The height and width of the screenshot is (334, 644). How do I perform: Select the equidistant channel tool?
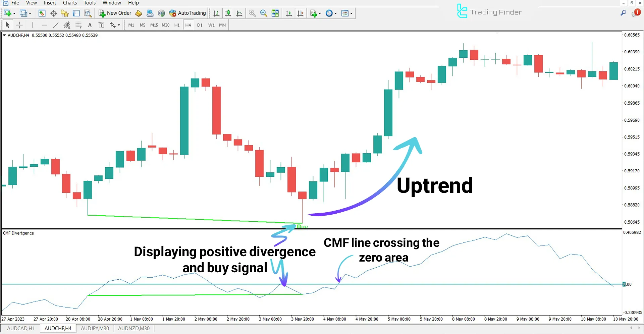67,25
